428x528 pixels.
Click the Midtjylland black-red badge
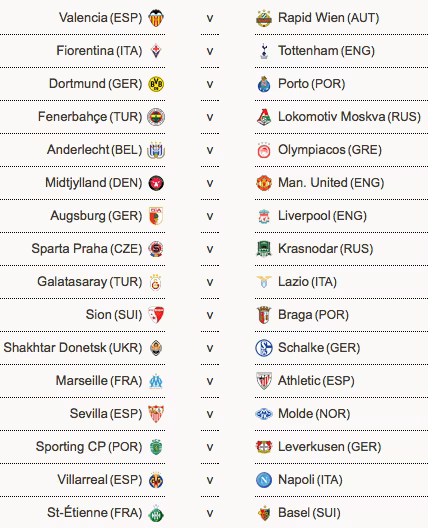(x=156, y=183)
